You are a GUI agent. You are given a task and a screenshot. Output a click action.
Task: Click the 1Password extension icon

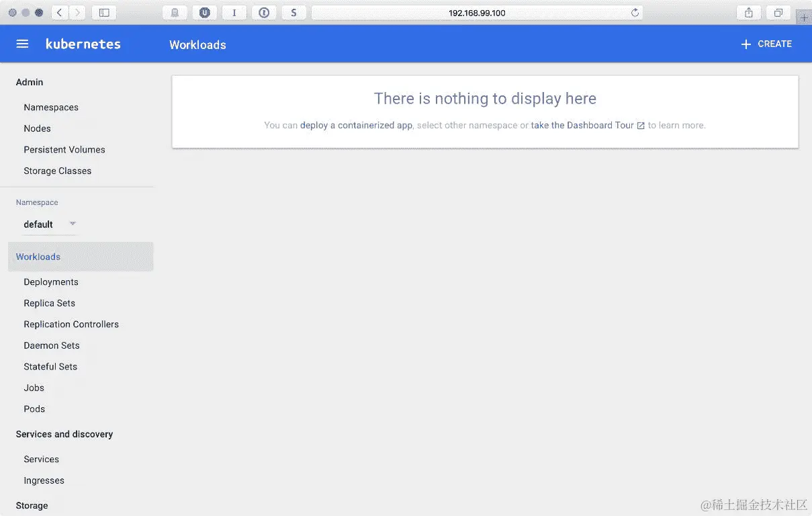pyautogui.click(x=264, y=12)
